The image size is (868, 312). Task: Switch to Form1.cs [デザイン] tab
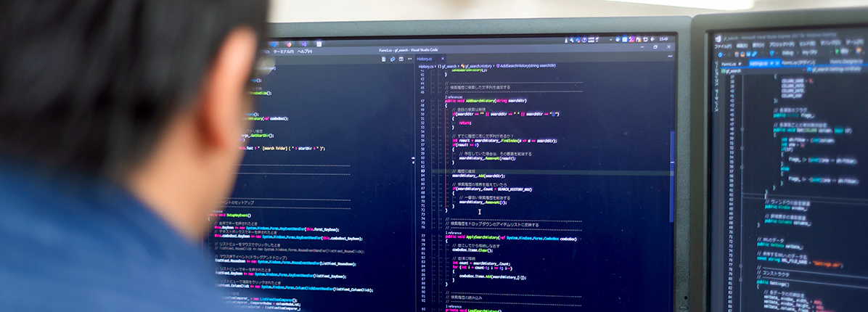pyautogui.click(x=798, y=63)
